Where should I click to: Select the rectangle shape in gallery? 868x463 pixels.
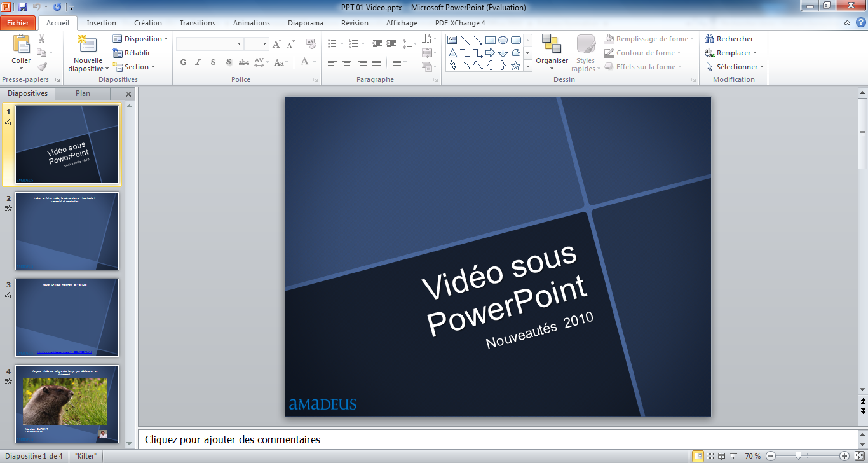490,39
